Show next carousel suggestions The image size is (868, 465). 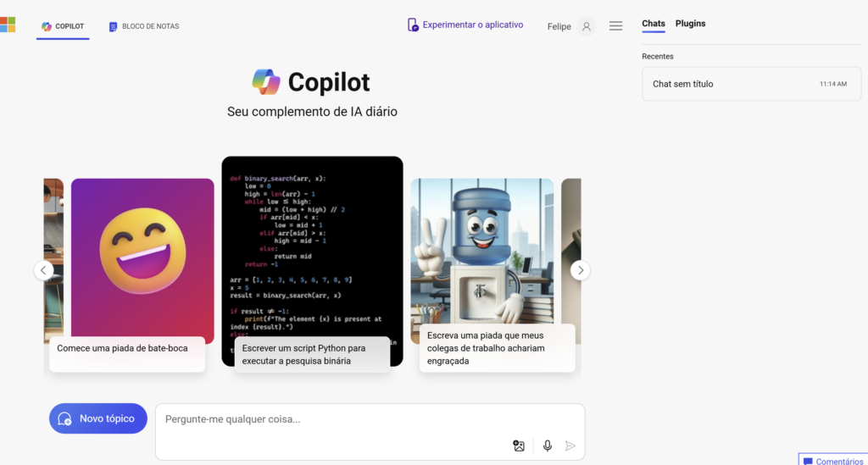tap(580, 270)
